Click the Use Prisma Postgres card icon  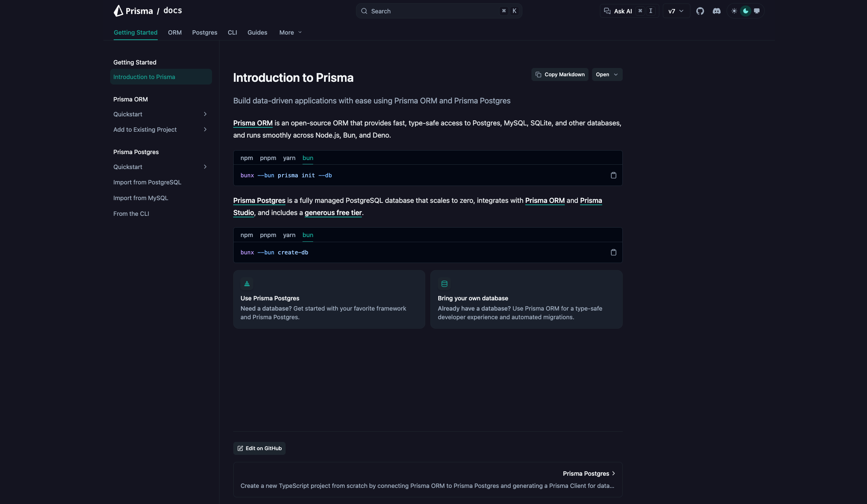click(247, 283)
